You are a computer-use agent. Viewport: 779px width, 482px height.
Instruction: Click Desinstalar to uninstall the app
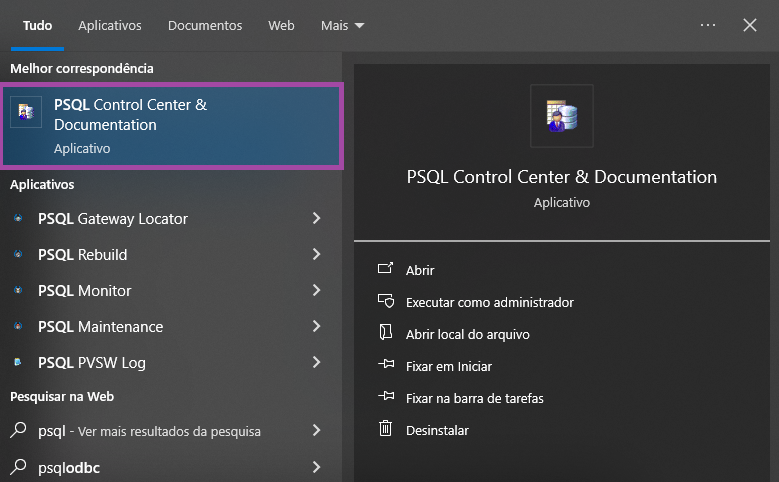tap(437, 430)
